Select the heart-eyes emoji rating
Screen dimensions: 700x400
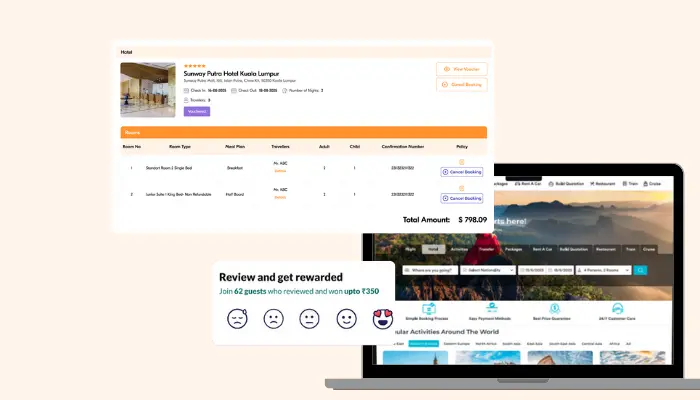click(x=383, y=319)
